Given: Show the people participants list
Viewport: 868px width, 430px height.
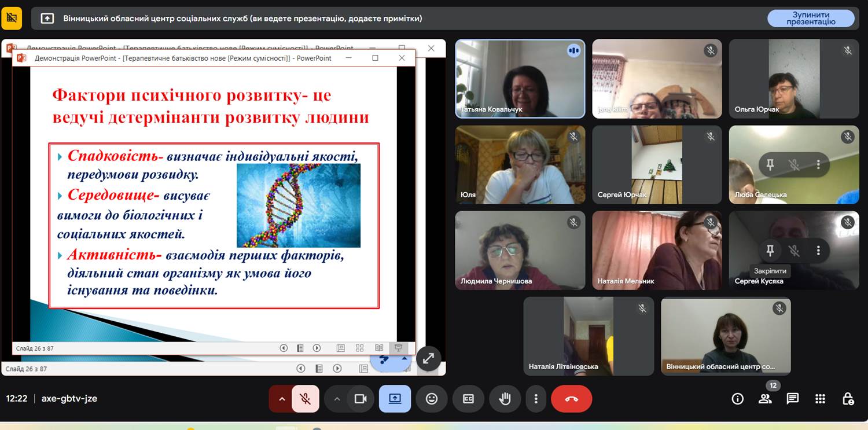Looking at the screenshot, I should 765,399.
